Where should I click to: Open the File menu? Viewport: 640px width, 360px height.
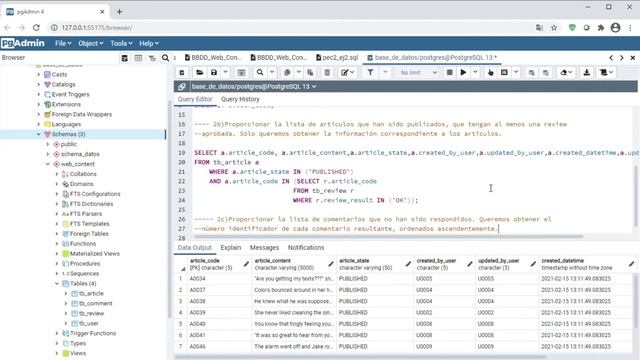tap(63, 43)
